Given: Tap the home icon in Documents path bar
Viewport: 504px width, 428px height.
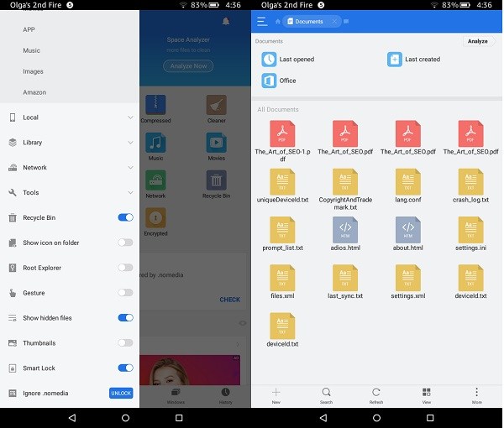Looking at the screenshot, I should point(278,22).
